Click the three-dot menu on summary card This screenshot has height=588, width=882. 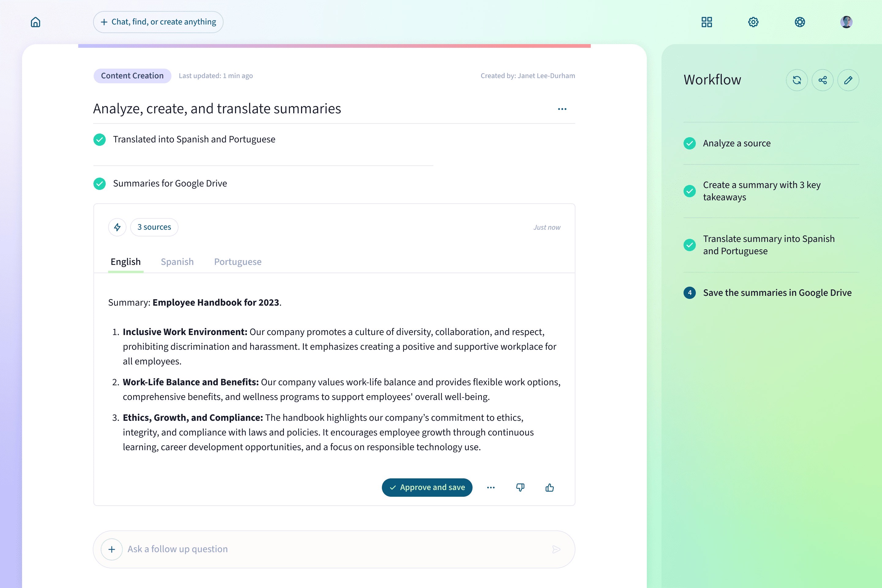[x=491, y=487]
